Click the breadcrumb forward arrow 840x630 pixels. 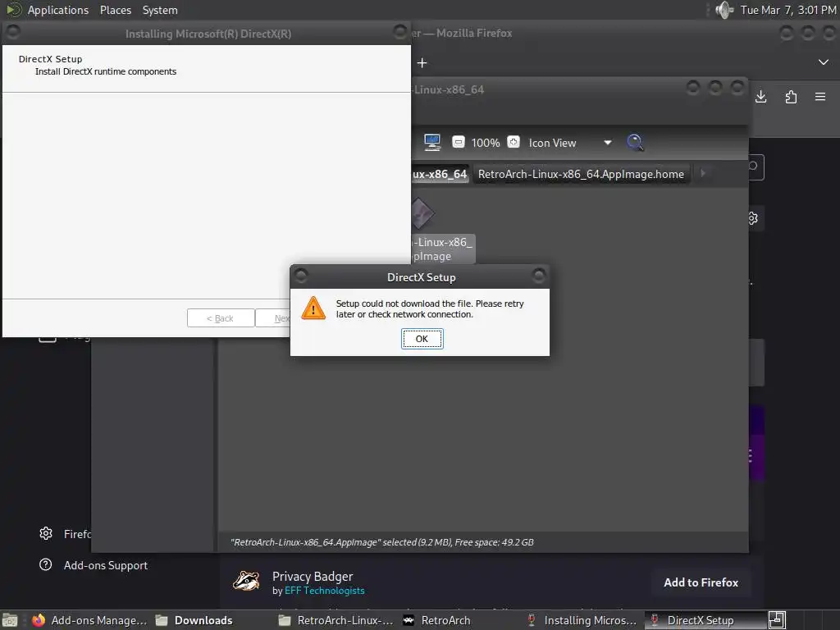coord(703,173)
